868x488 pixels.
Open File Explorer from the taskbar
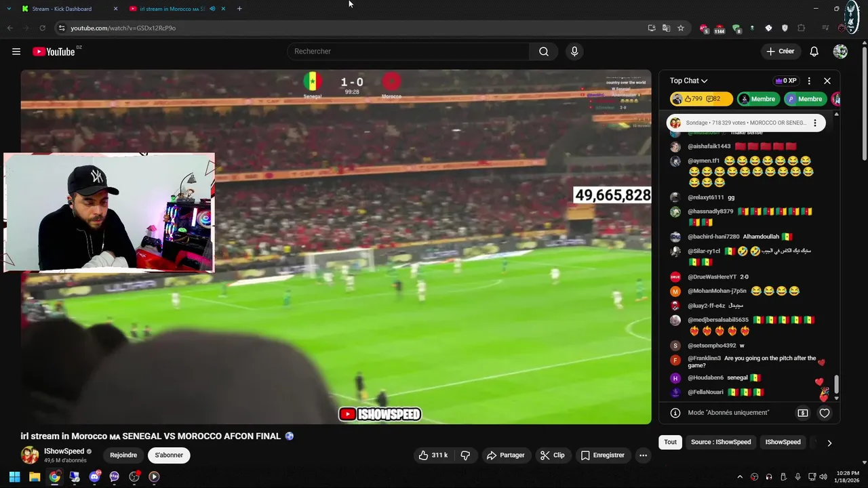(35, 476)
